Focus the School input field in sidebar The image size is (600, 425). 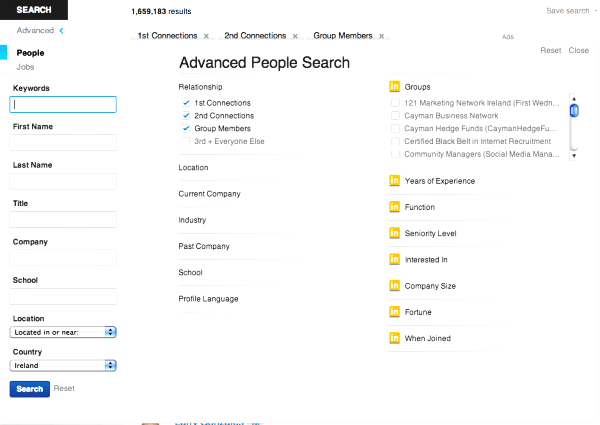click(63, 296)
